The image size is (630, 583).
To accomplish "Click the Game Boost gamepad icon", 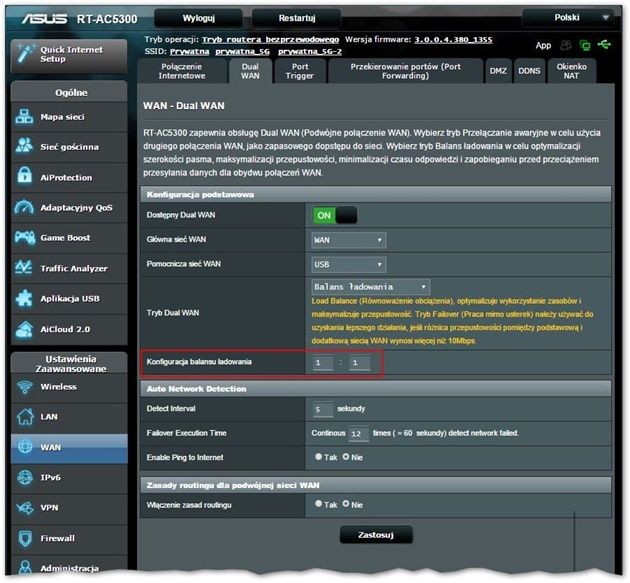I will click(x=25, y=237).
